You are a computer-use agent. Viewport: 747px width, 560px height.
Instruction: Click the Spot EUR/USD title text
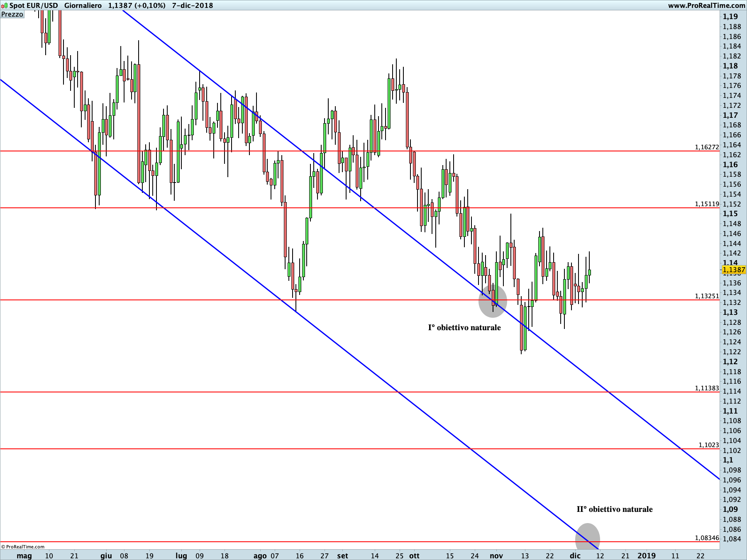(34, 5)
